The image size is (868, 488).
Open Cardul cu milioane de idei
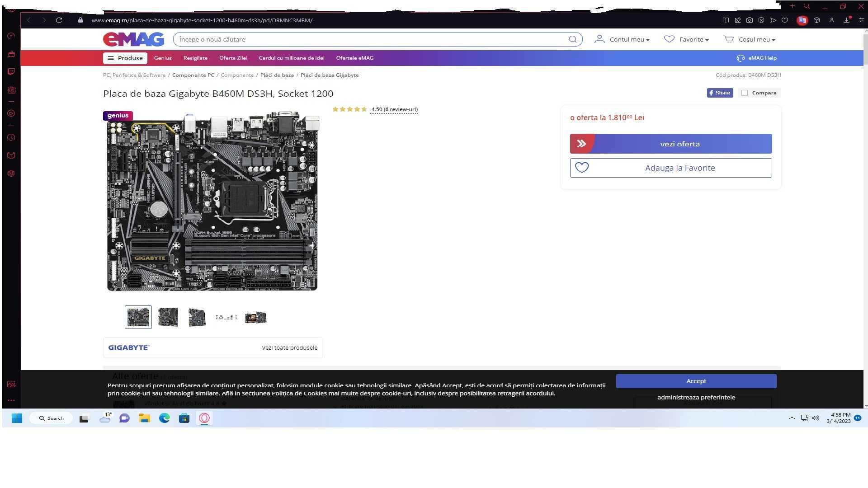[x=292, y=58]
